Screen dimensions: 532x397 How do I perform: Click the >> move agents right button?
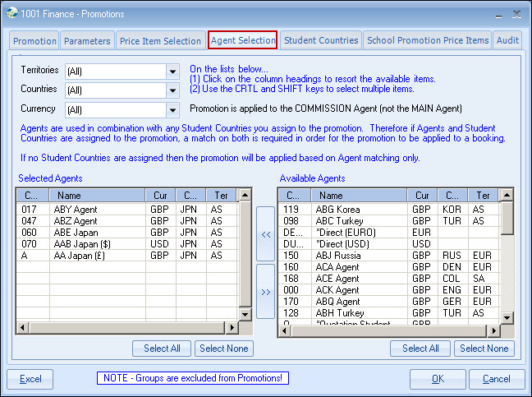[x=266, y=291]
